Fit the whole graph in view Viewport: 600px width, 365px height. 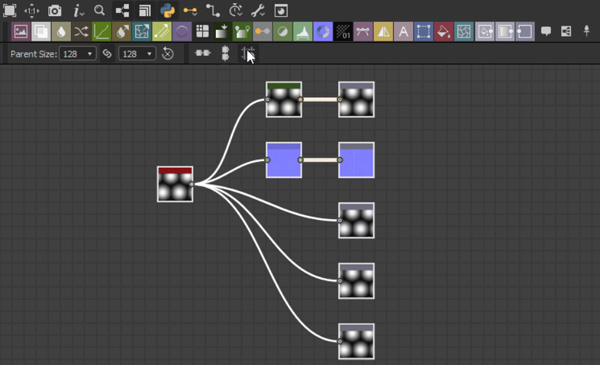coord(10,11)
